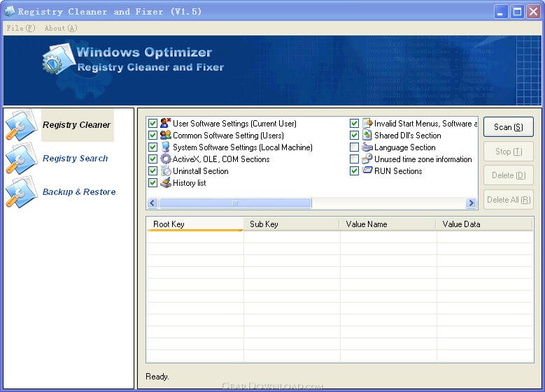
Task: Click the Delete All (R) button
Action: 508,200
